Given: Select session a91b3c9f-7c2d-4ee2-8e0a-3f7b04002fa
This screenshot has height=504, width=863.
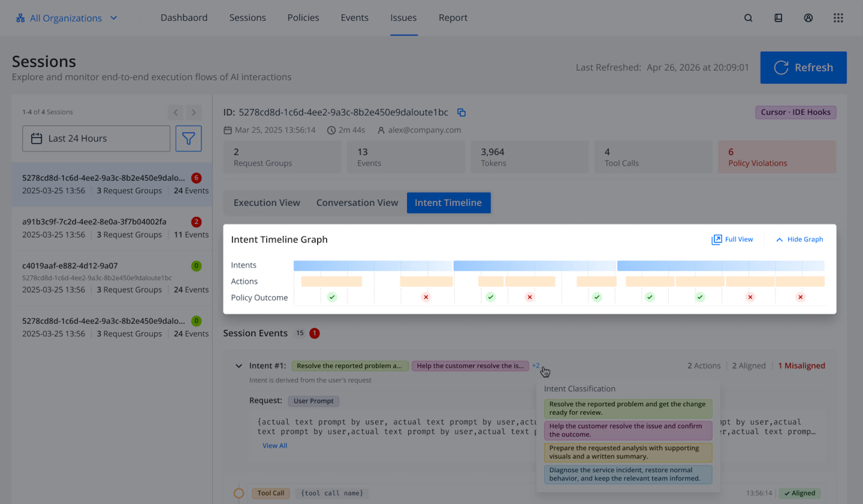Looking at the screenshot, I should click(112, 228).
